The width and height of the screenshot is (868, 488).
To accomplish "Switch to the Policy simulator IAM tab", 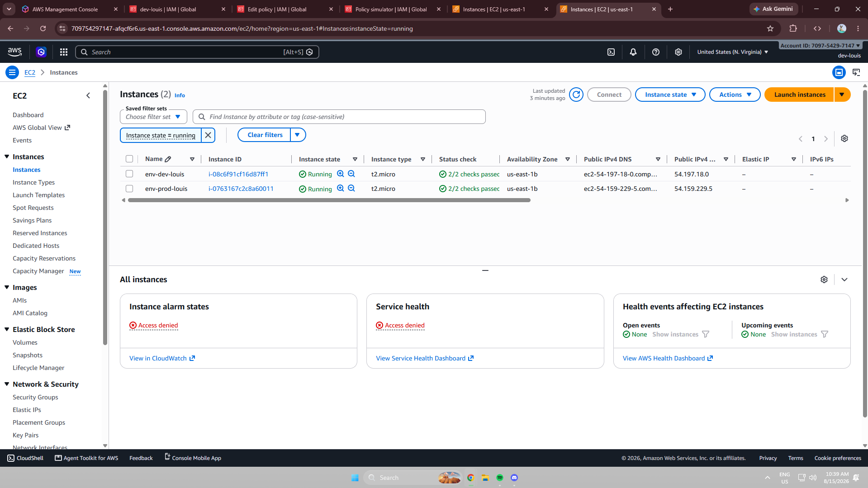I will pos(391,9).
